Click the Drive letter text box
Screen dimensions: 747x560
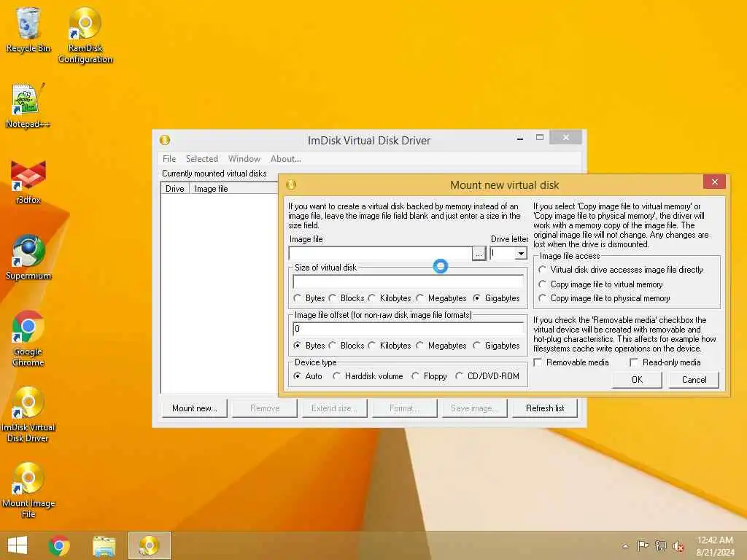tap(503, 254)
